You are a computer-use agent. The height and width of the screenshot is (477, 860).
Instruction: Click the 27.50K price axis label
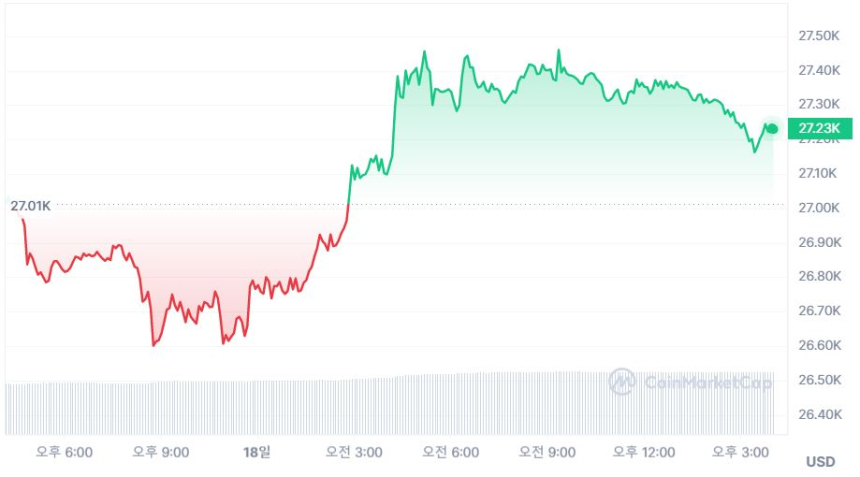click(x=818, y=36)
